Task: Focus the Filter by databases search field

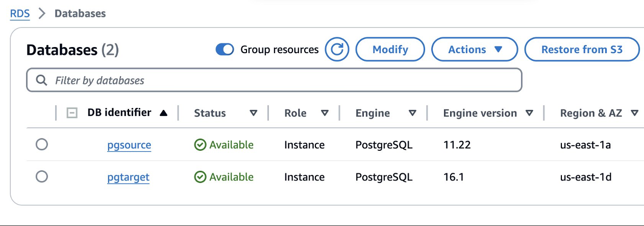Action: click(x=281, y=80)
